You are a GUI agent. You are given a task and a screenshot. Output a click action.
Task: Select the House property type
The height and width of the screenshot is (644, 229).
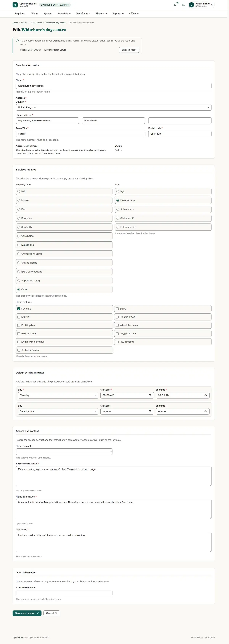(64, 200)
